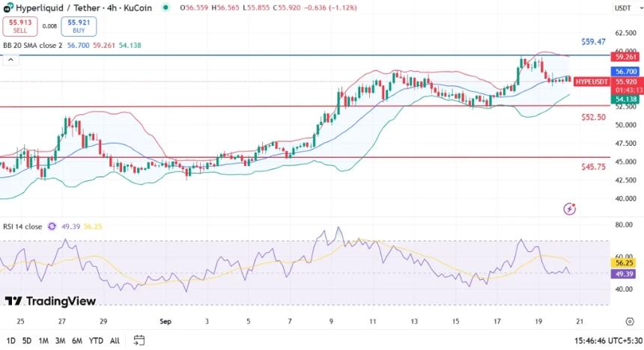Click the purple lightning bolt icon
The height and width of the screenshot is (350, 644).
[571, 209]
